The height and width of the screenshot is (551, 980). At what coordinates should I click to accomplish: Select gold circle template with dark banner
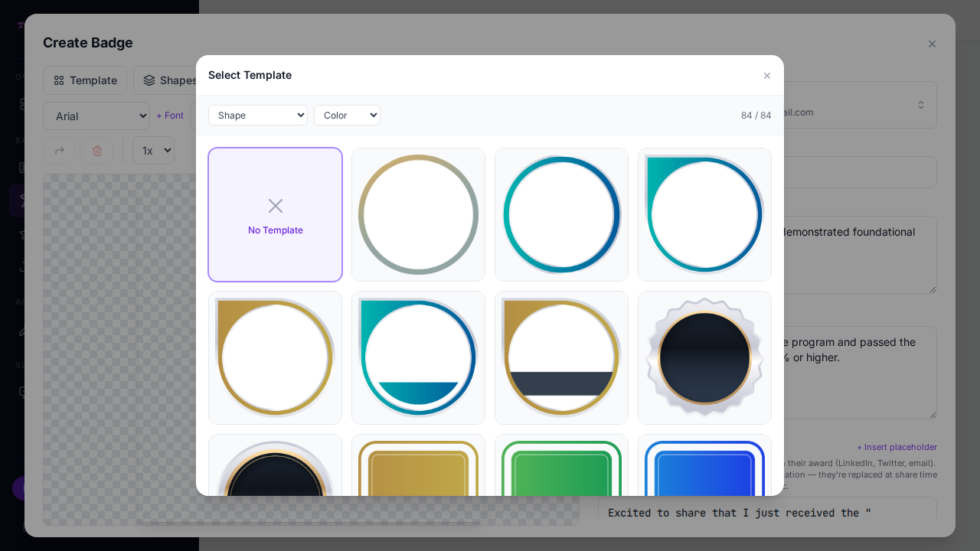coord(561,357)
